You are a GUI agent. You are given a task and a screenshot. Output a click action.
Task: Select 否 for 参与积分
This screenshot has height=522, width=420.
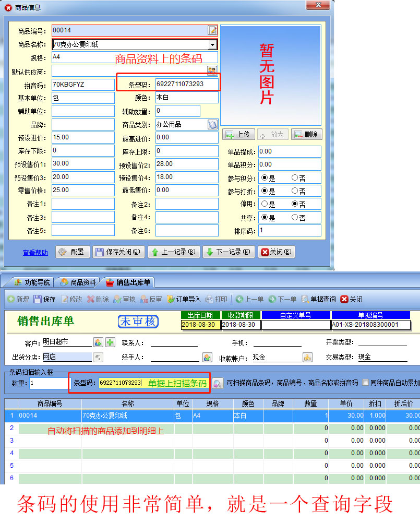[295, 178]
